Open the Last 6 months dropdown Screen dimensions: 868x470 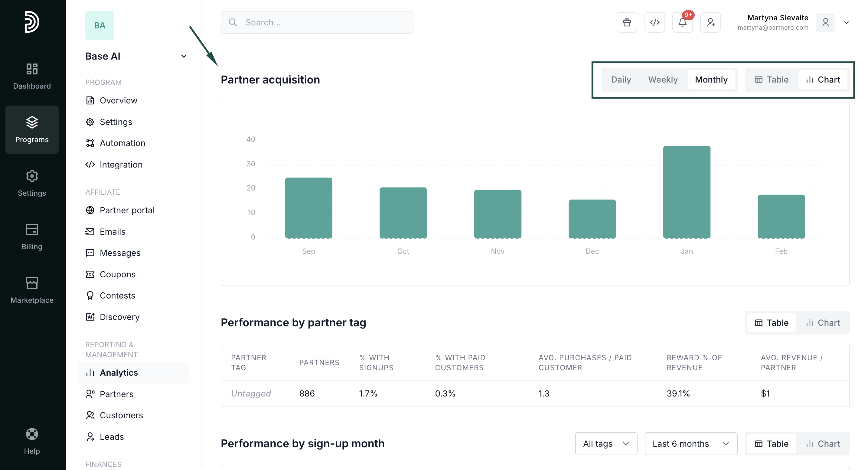coord(690,443)
